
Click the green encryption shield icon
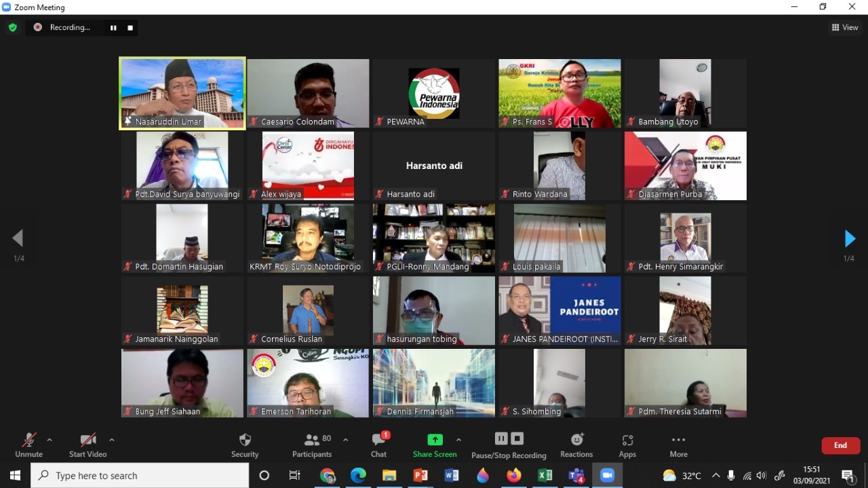[12, 28]
